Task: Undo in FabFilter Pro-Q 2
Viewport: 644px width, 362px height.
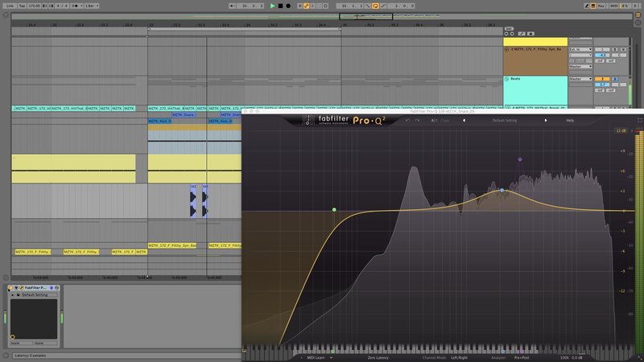Action: point(408,120)
